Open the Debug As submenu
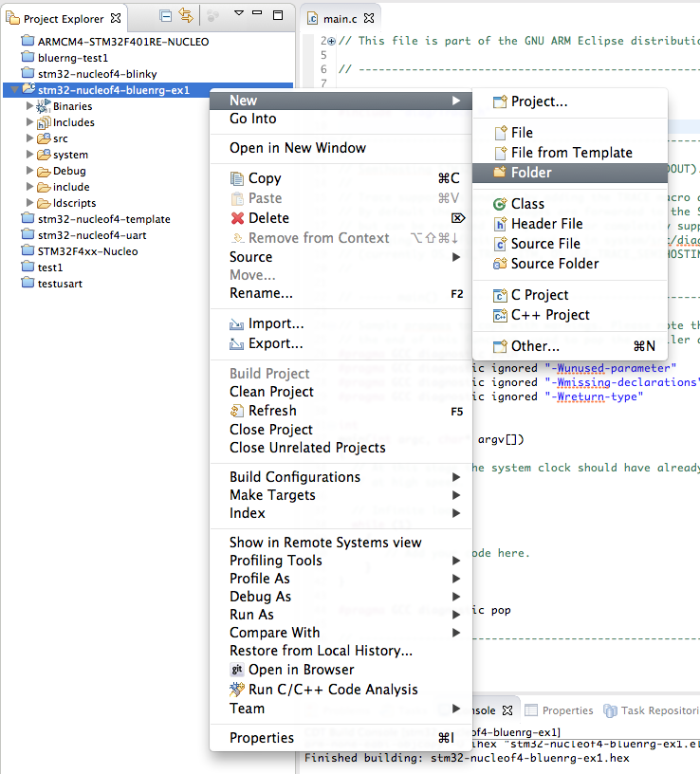 click(341, 597)
